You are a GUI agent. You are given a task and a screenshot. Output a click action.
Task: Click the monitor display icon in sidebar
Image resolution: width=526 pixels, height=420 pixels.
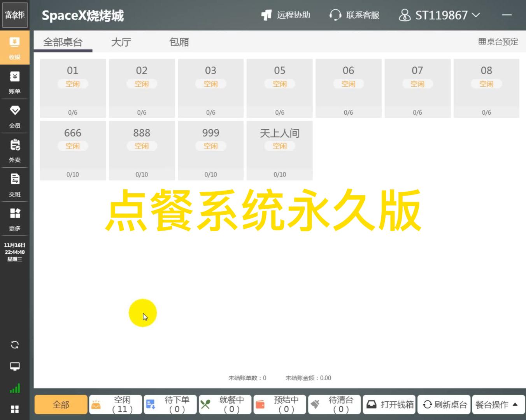(x=15, y=366)
